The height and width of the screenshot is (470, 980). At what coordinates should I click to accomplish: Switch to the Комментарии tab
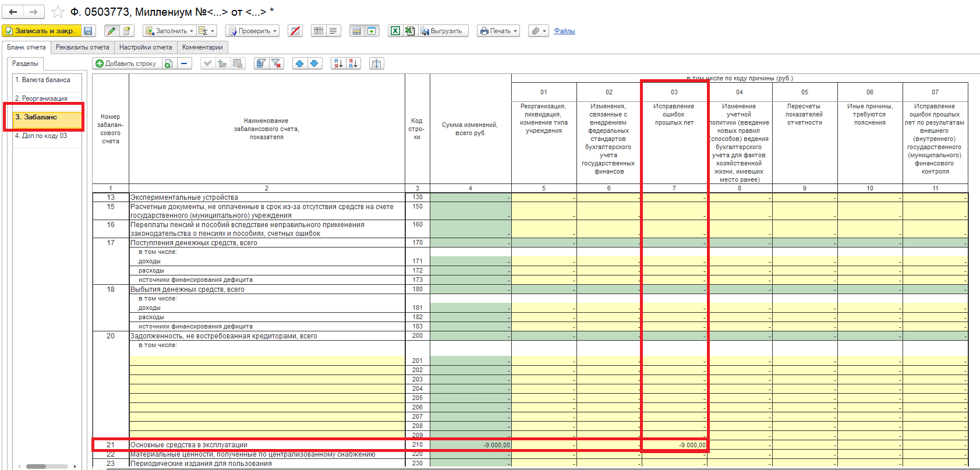(202, 47)
